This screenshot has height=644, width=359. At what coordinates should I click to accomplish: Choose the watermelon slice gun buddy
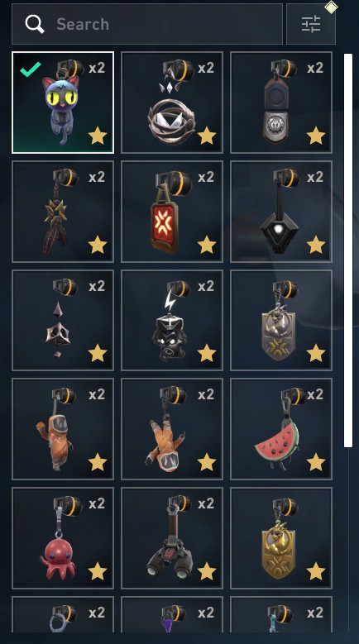pyautogui.click(x=281, y=429)
